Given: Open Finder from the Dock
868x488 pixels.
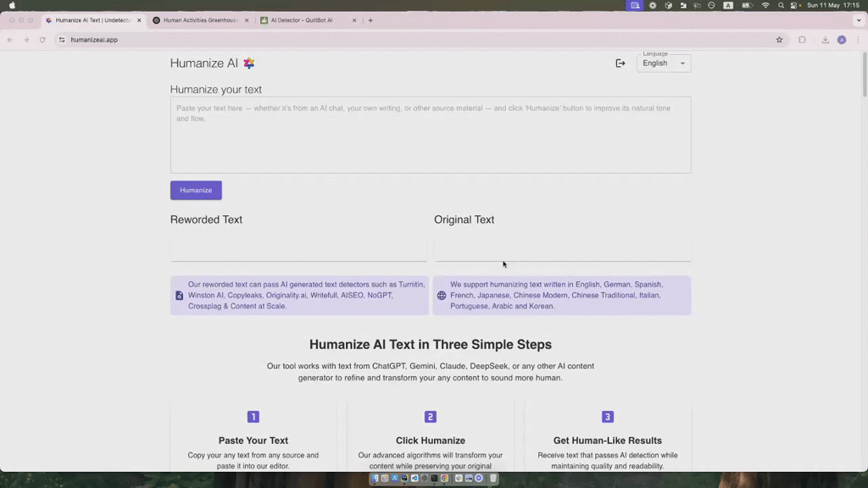Looking at the screenshot, I should click(x=375, y=478).
